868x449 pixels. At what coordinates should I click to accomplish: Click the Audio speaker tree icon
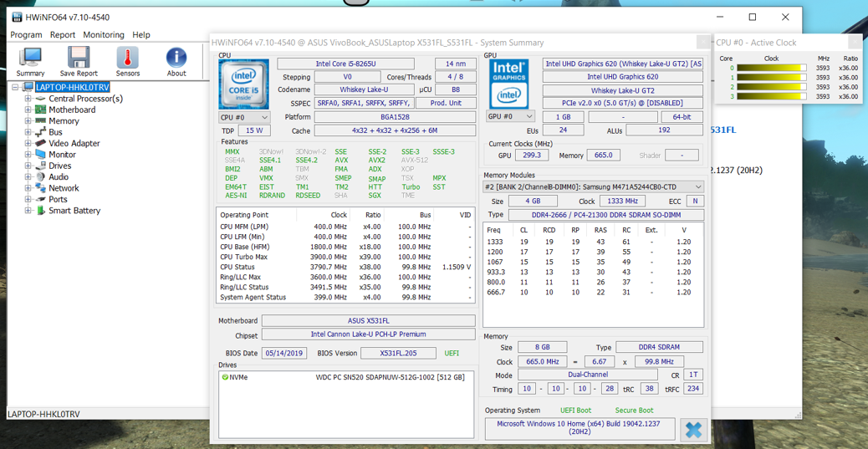click(x=40, y=176)
